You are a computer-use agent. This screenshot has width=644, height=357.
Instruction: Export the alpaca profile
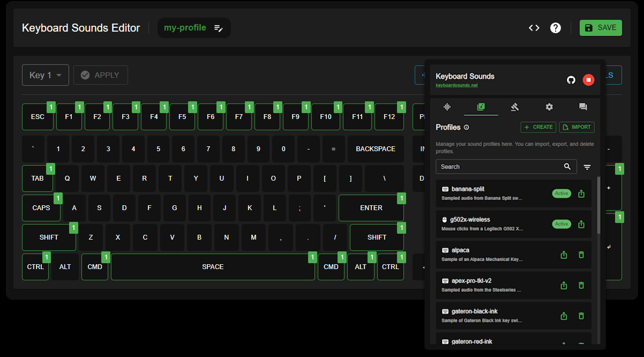(x=564, y=255)
